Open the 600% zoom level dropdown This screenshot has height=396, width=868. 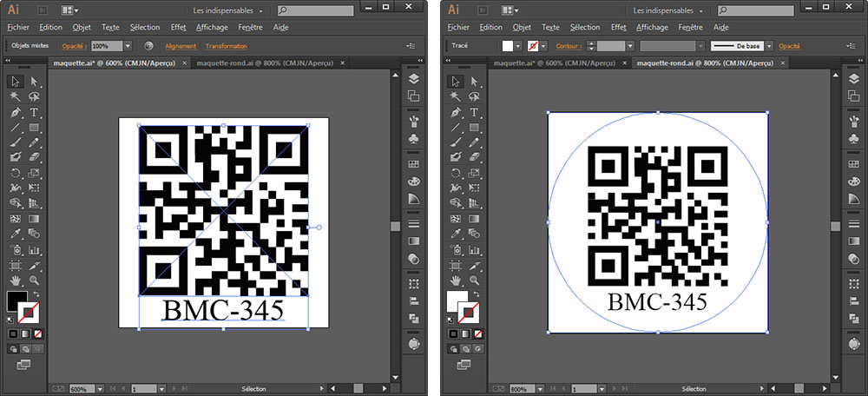click(100, 389)
